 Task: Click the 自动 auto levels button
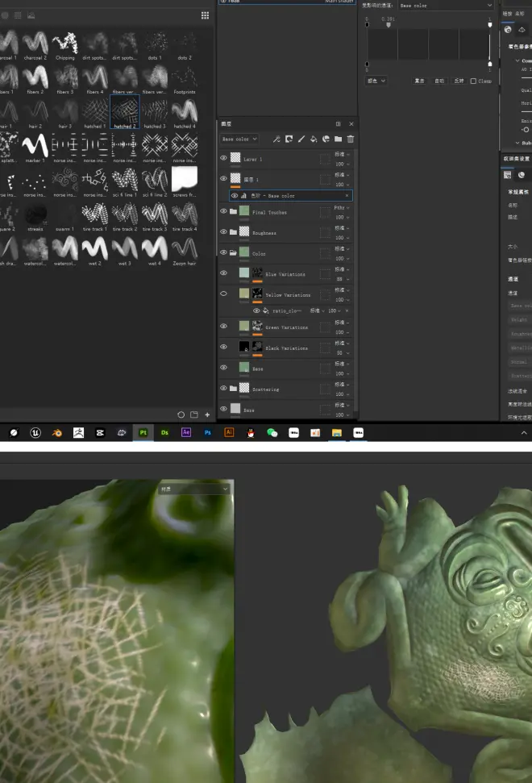point(439,81)
